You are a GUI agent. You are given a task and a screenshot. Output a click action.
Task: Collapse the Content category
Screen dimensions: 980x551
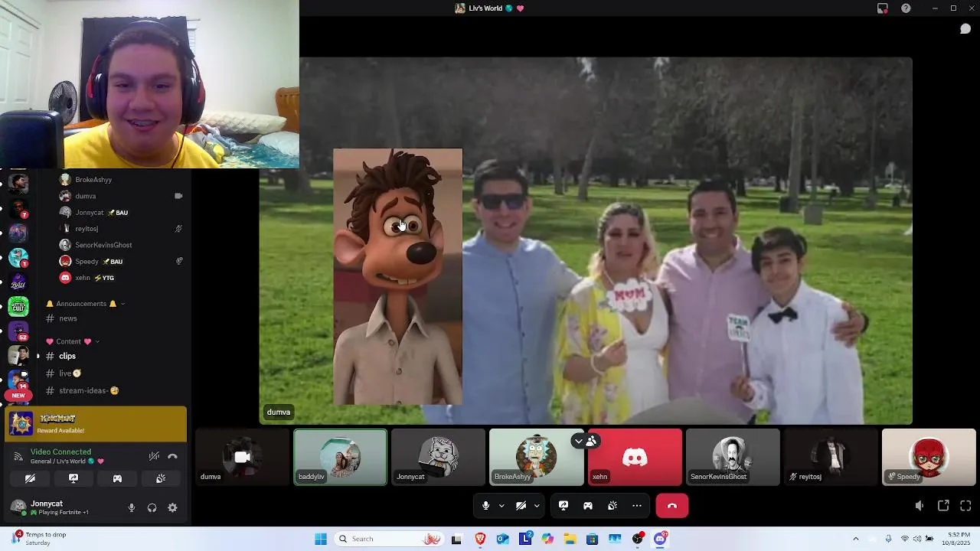click(x=73, y=341)
